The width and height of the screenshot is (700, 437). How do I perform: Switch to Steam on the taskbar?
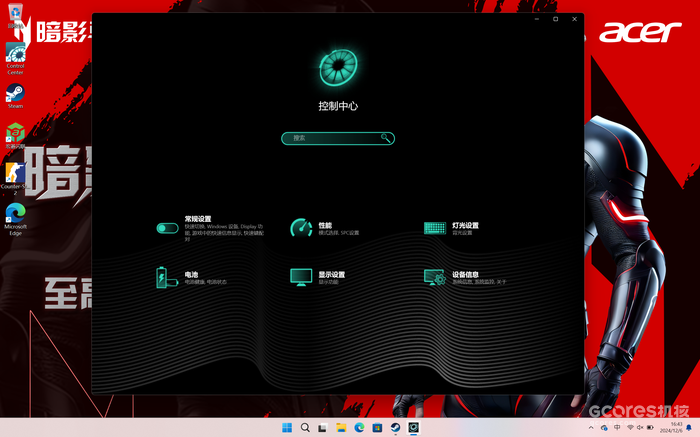(395, 428)
